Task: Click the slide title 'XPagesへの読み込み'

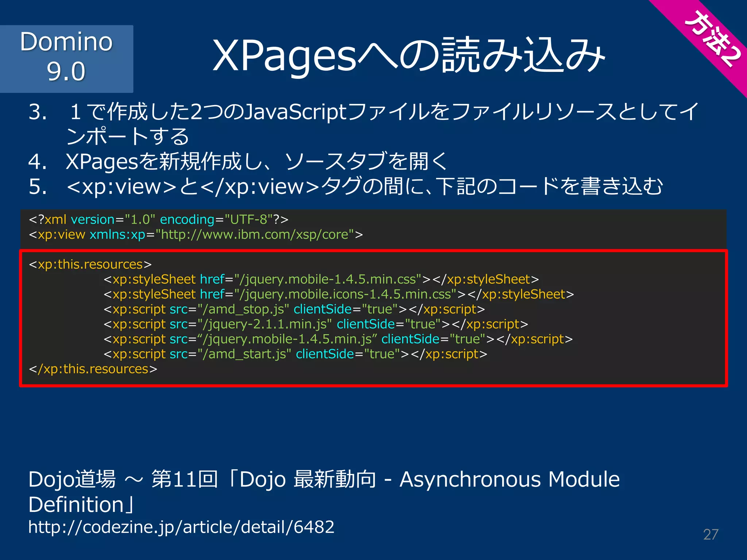Action: pyautogui.click(x=409, y=55)
